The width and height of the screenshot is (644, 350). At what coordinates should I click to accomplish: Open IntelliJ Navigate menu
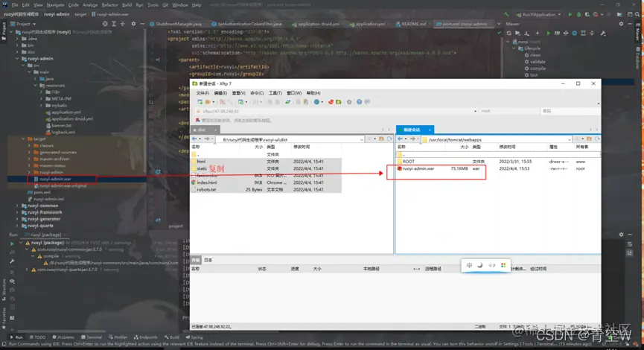coord(55,5)
